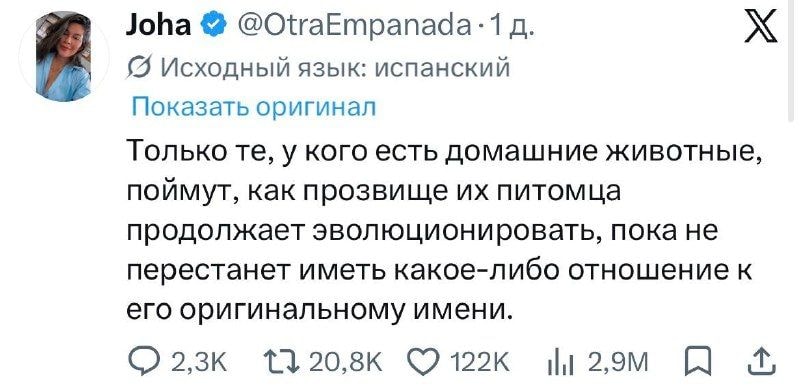Like the tweet with the heart icon

click(x=425, y=363)
